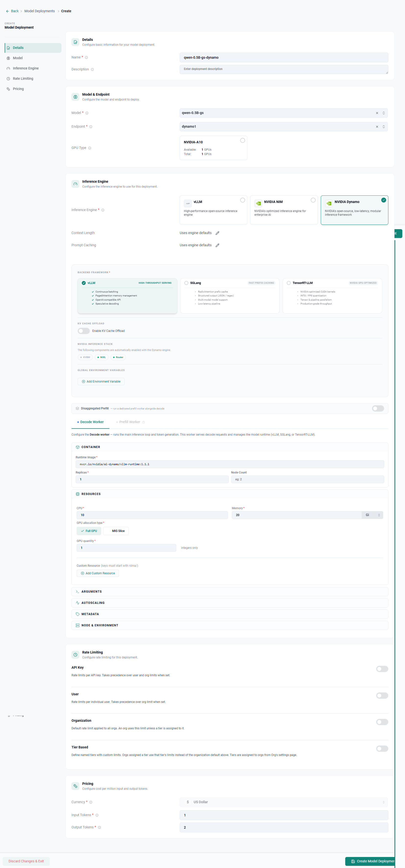This screenshot has height=868, width=405.
Task: Click the info icon beside Input Tokens
Action: pyautogui.click(x=97, y=815)
